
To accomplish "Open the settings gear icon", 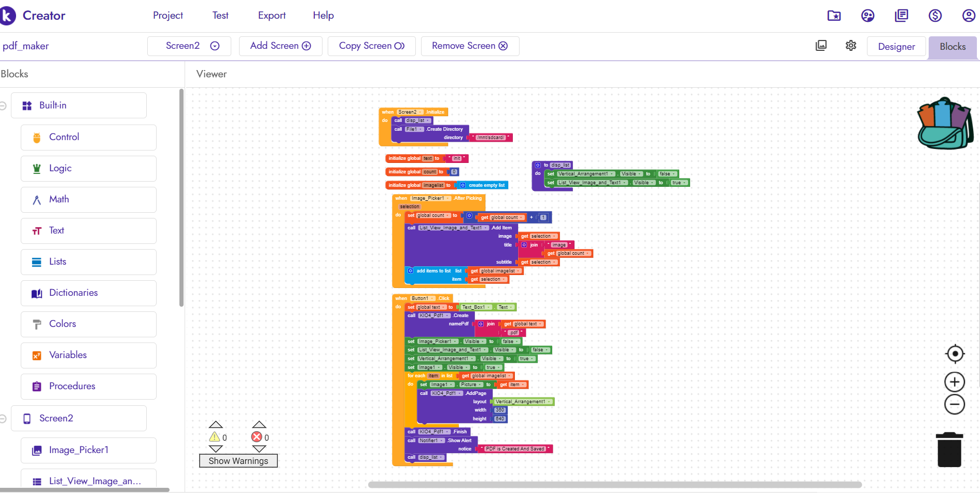I will coord(851,46).
